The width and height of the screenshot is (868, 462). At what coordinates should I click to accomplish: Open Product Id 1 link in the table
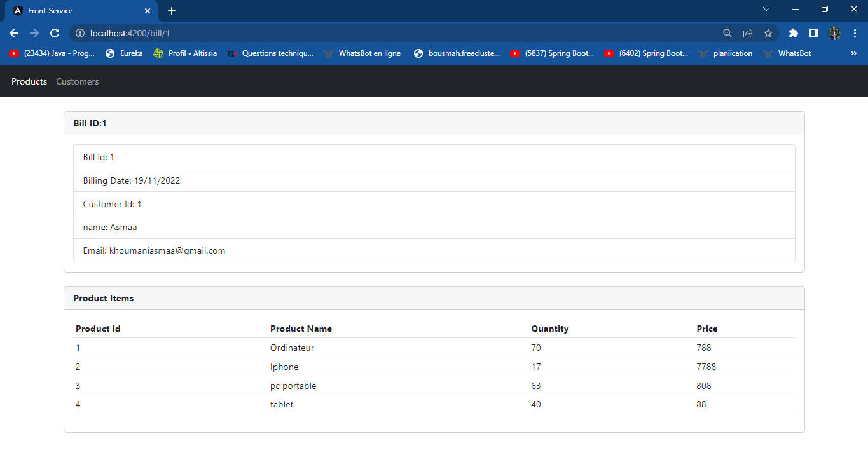click(x=78, y=348)
